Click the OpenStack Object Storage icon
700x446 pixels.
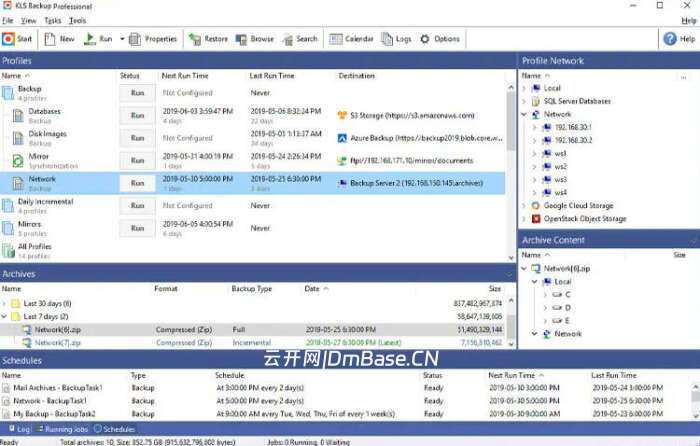pyautogui.click(x=536, y=219)
